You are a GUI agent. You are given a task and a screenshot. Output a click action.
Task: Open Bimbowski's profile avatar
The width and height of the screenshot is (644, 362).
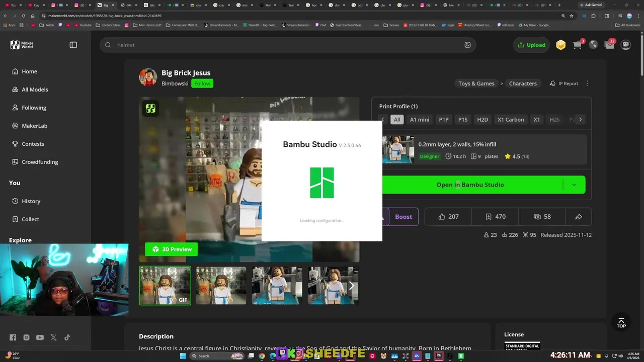[148, 77]
